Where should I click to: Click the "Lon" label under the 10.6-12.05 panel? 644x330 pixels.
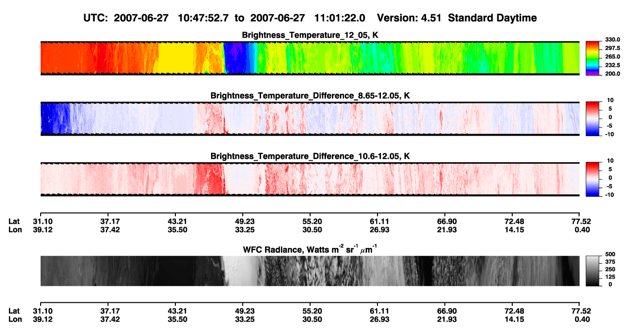click(x=15, y=229)
